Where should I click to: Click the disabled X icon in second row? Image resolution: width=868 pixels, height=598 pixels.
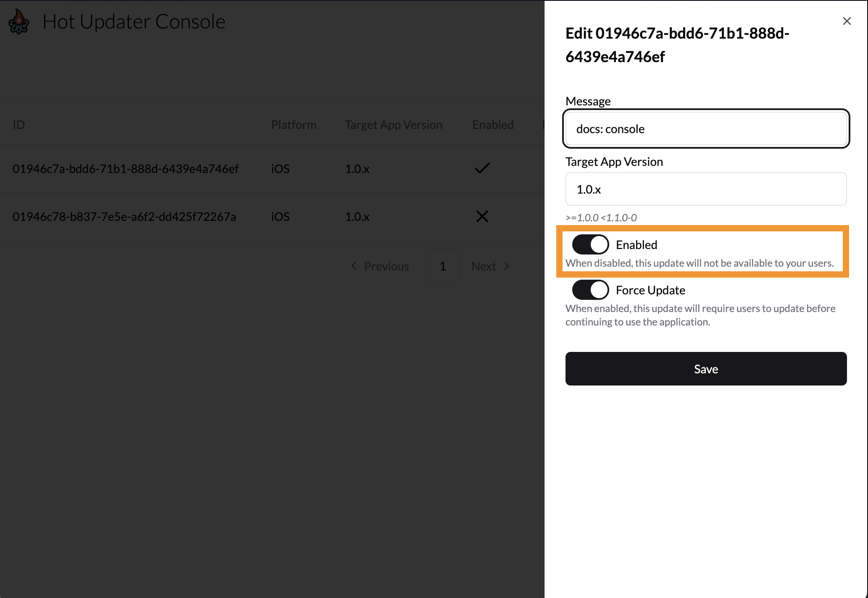point(482,216)
